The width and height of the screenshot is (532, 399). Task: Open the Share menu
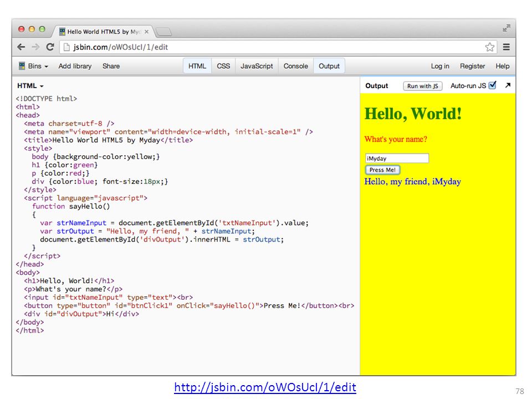tap(111, 66)
